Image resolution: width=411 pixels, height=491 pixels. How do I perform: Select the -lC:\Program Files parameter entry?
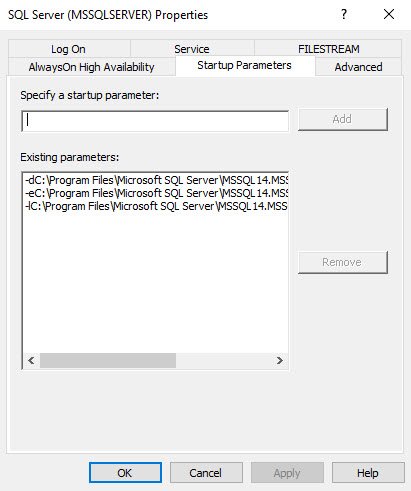(156, 206)
